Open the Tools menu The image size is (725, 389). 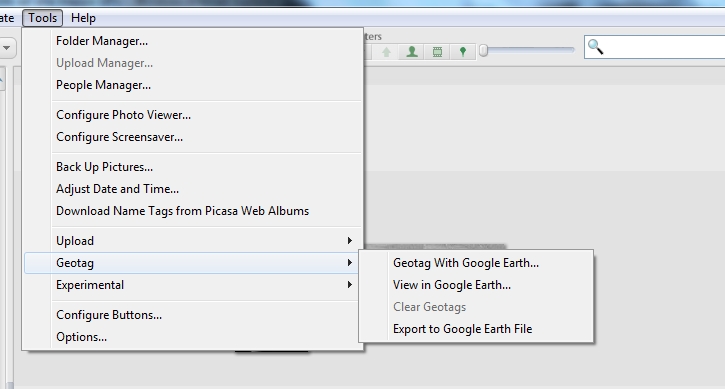(43, 18)
